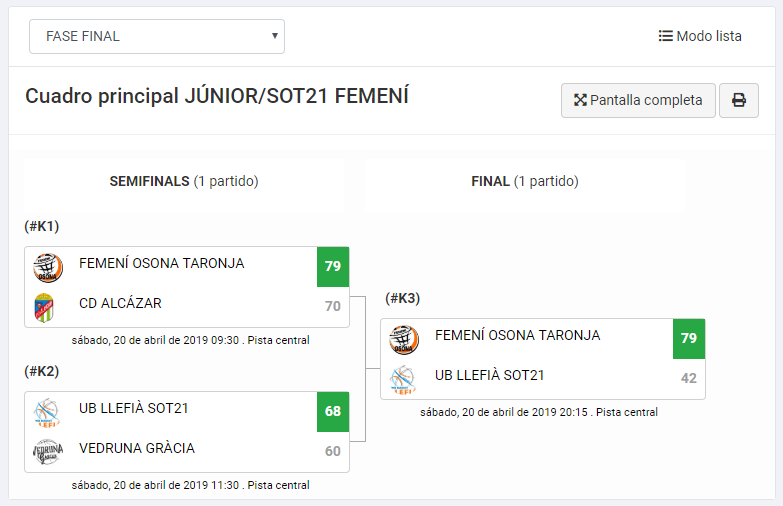This screenshot has height=506, width=783.
Task: Click the dropdown arrow beside FASE FINAL
Action: tap(275, 36)
